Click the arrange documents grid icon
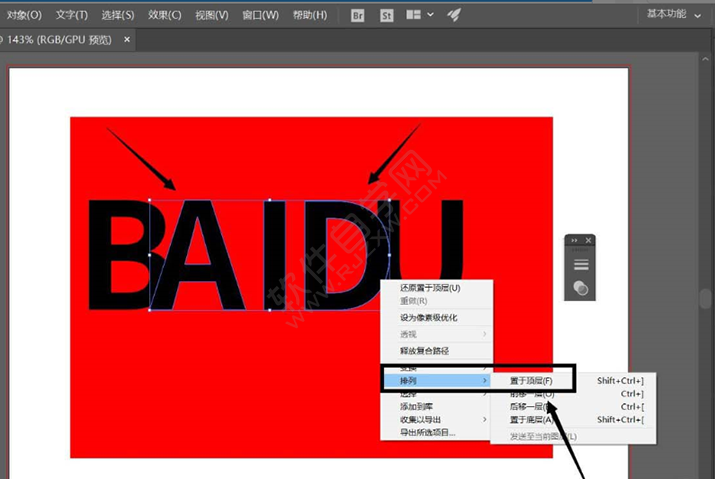 point(413,15)
